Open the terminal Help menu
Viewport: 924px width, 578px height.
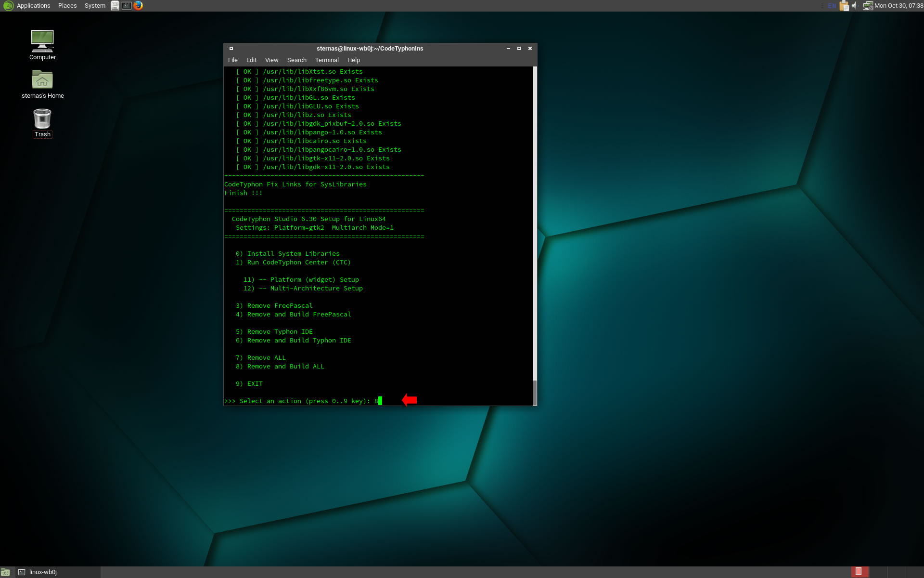click(x=354, y=60)
